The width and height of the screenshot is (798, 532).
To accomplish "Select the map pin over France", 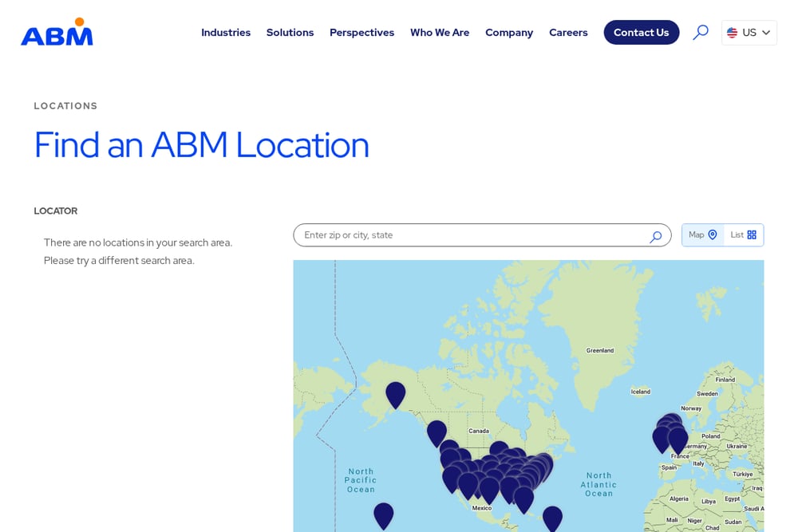I will tap(678, 440).
